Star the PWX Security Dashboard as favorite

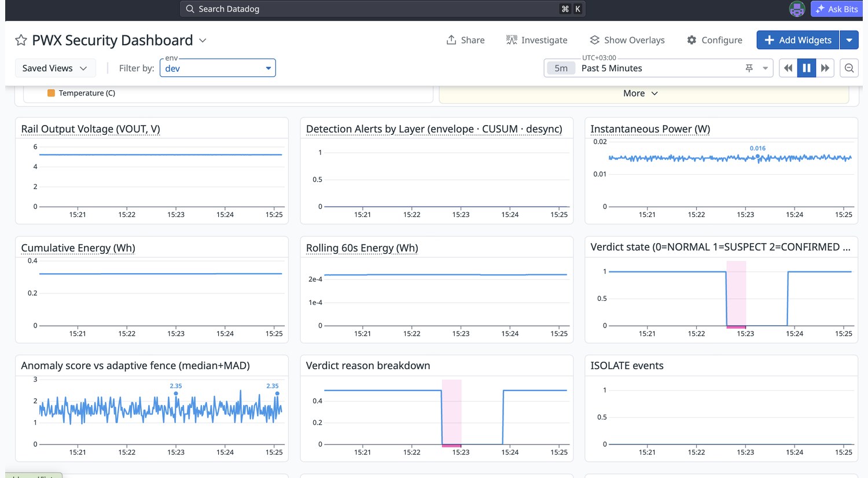(x=21, y=40)
